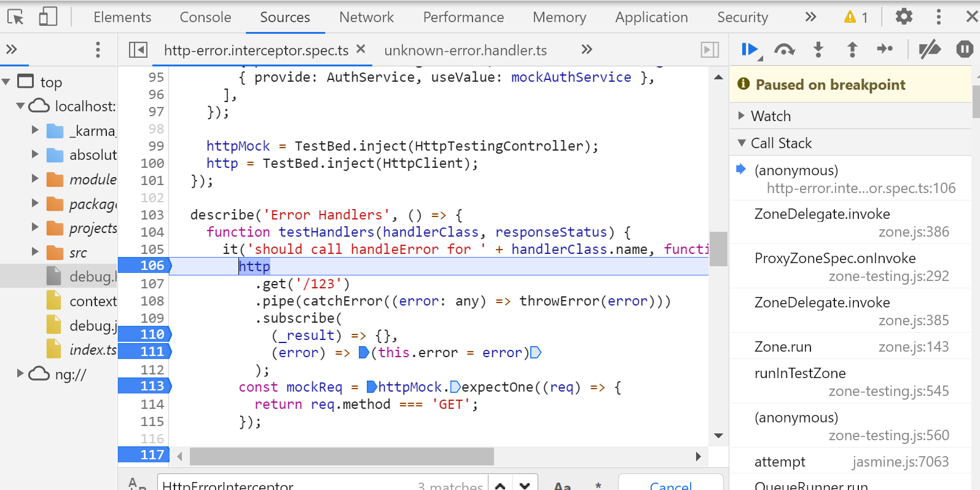Open the Memory panel
Screen dimensions: 980x490
tap(559, 17)
